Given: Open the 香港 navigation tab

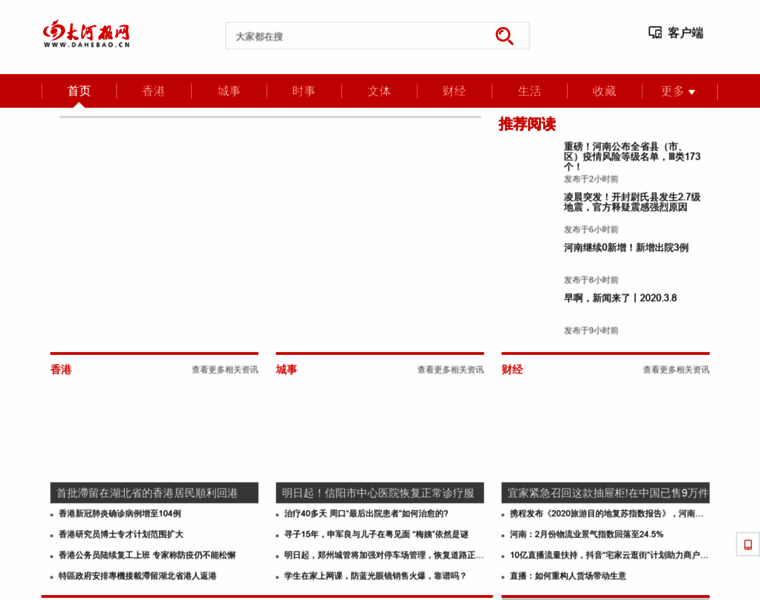Looking at the screenshot, I should pos(154,91).
